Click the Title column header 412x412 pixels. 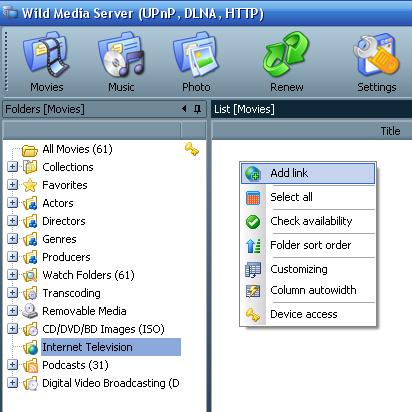pyautogui.click(x=390, y=131)
